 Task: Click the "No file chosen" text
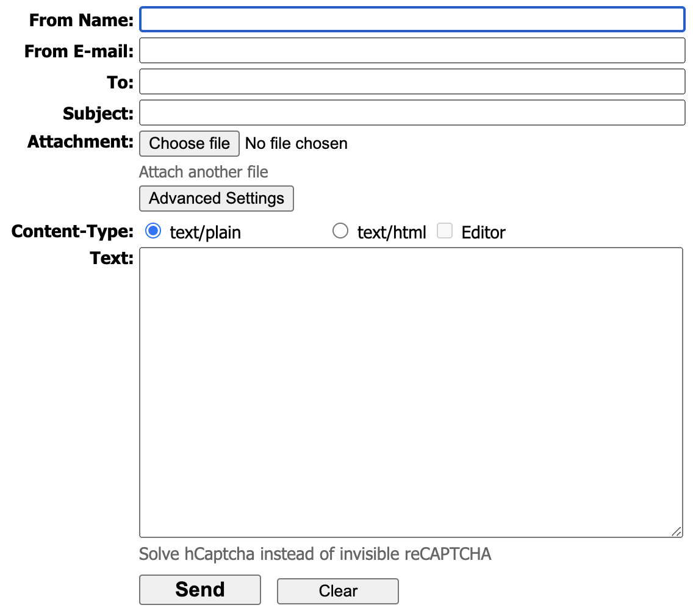(x=296, y=143)
